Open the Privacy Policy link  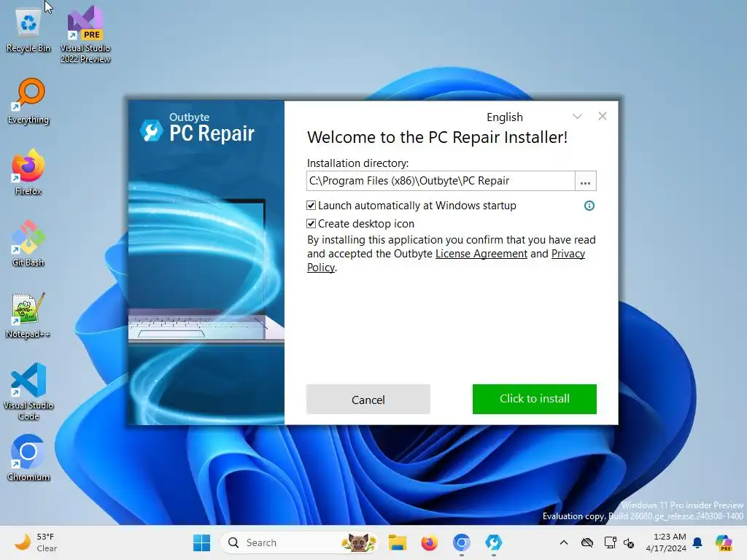tap(568, 254)
